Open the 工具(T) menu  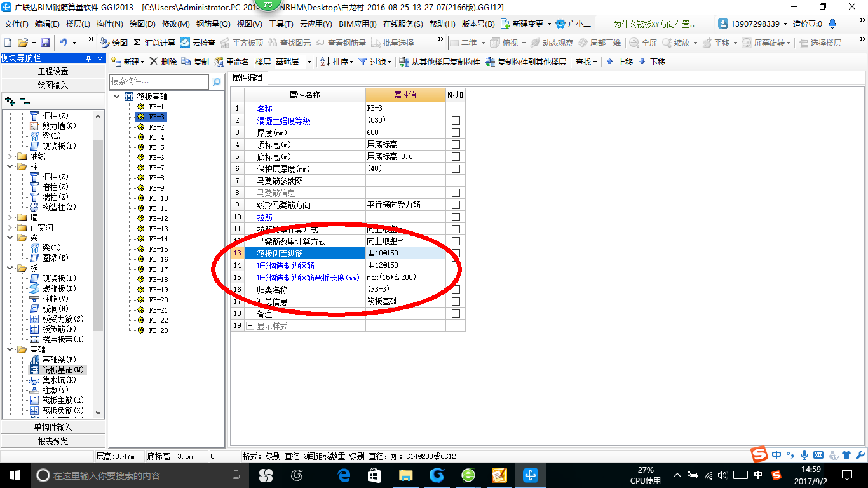tap(281, 24)
